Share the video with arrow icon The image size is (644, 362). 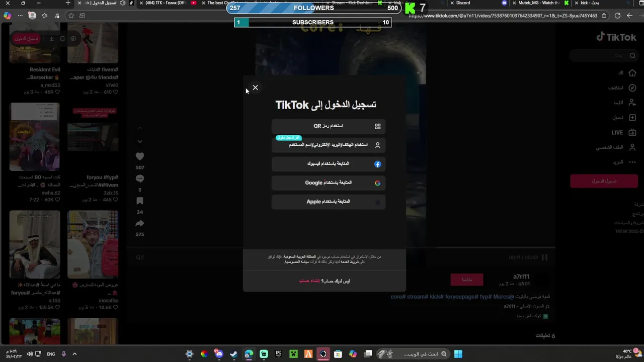140,223
